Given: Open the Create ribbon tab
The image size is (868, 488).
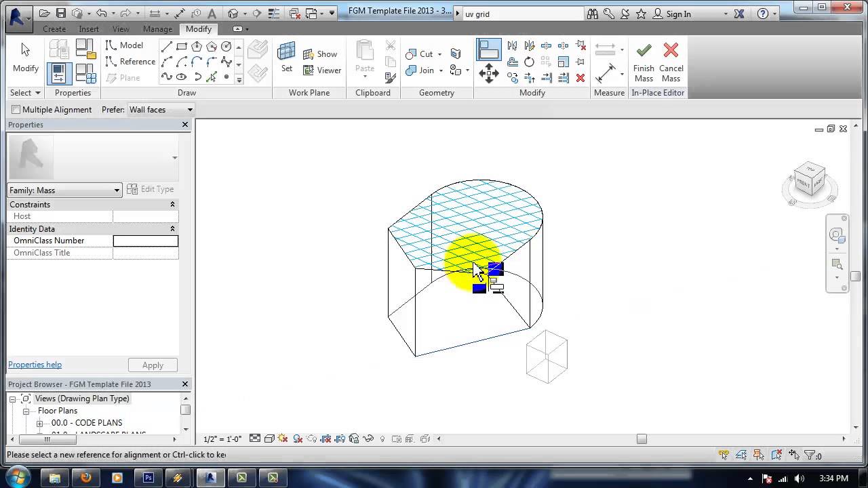Looking at the screenshot, I should (54, 29).
